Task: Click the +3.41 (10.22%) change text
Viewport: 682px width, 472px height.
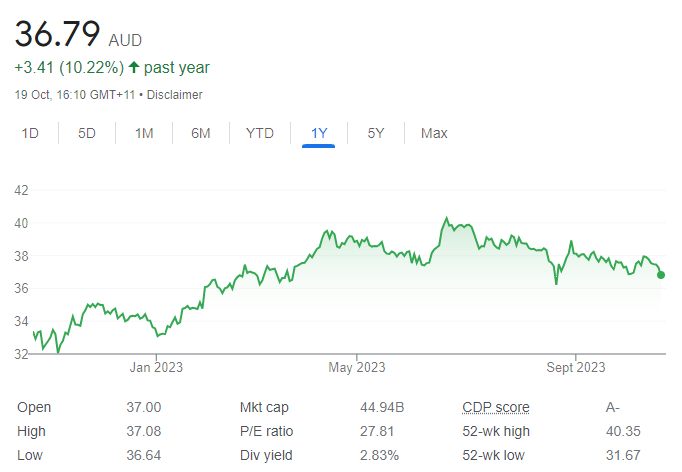Action: pyautogui.click(x=69, y=68)
